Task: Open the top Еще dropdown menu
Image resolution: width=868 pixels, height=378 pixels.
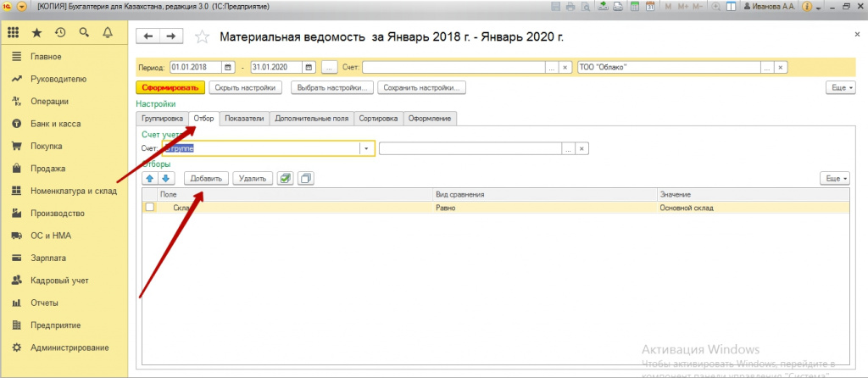Action: [x=840, y=87]
